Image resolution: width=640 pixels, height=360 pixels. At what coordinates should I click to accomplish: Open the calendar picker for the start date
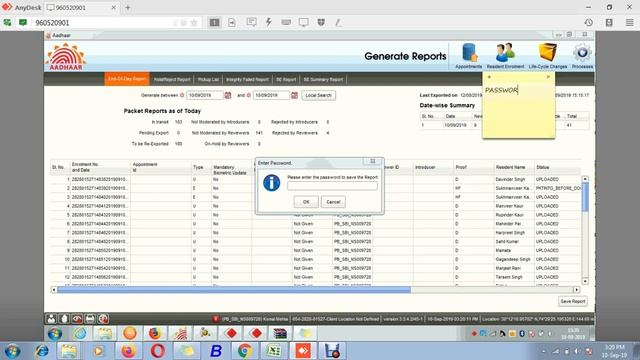tap(228, 95)
